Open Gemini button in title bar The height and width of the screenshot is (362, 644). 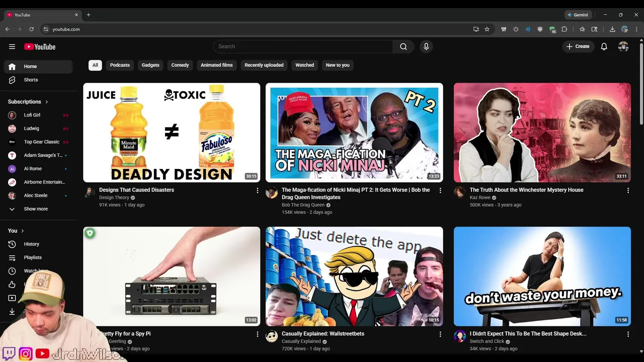tap(578, 15)
